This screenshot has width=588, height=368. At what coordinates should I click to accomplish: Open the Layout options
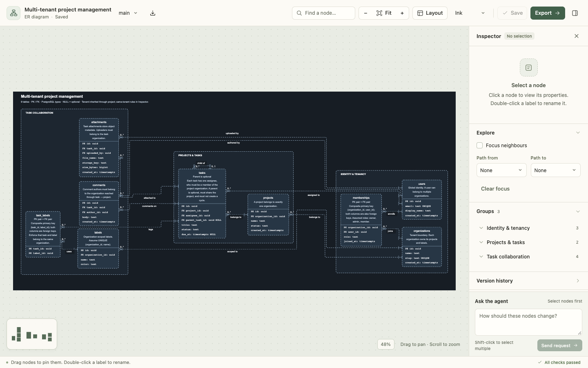430,13
